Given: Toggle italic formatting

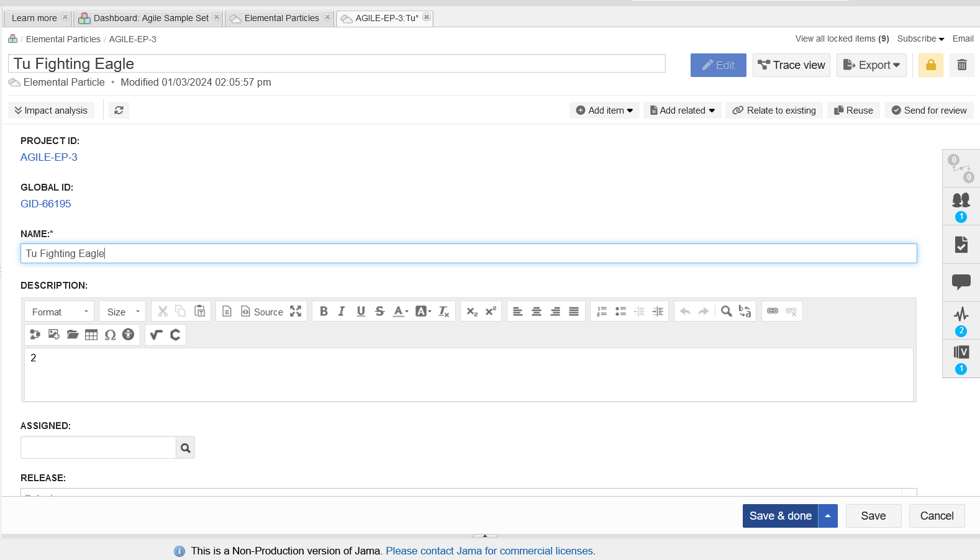Looking at the screenshot, I should (342, 312).
